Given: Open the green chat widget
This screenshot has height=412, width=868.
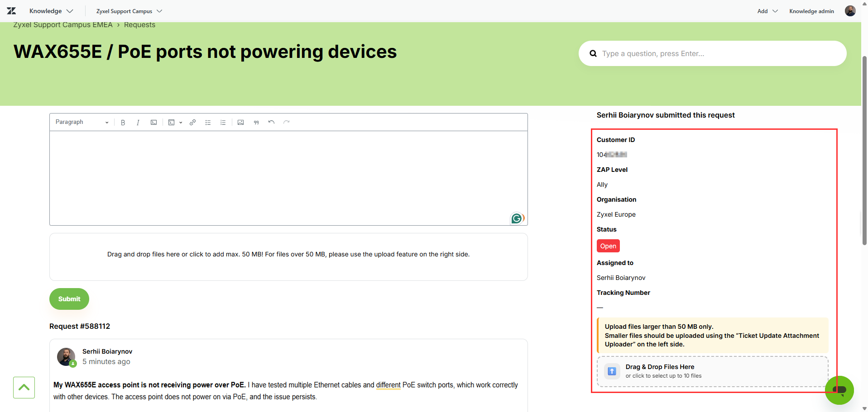Looking at the screenshot, I should (839, 390).
